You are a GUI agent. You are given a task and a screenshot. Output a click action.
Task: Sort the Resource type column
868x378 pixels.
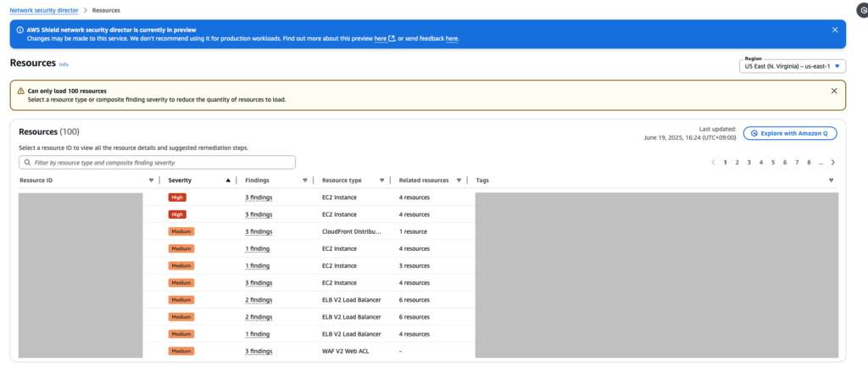point(381,181)
